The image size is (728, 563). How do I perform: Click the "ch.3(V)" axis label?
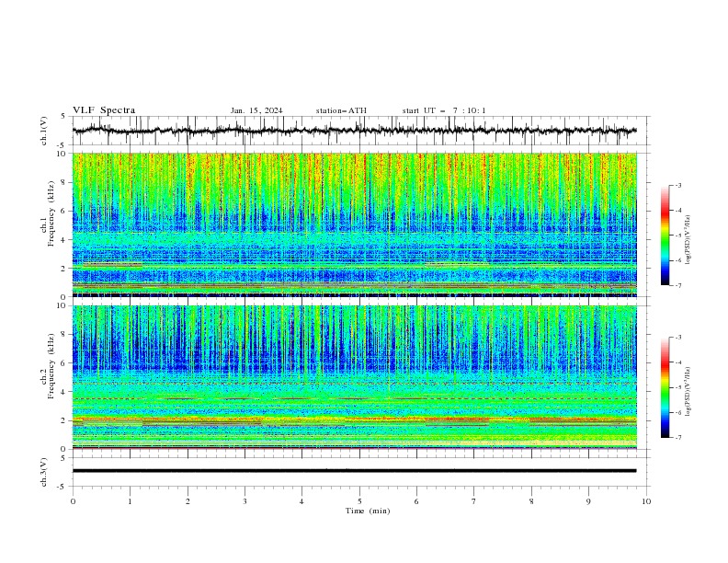(x=44, y=472)
